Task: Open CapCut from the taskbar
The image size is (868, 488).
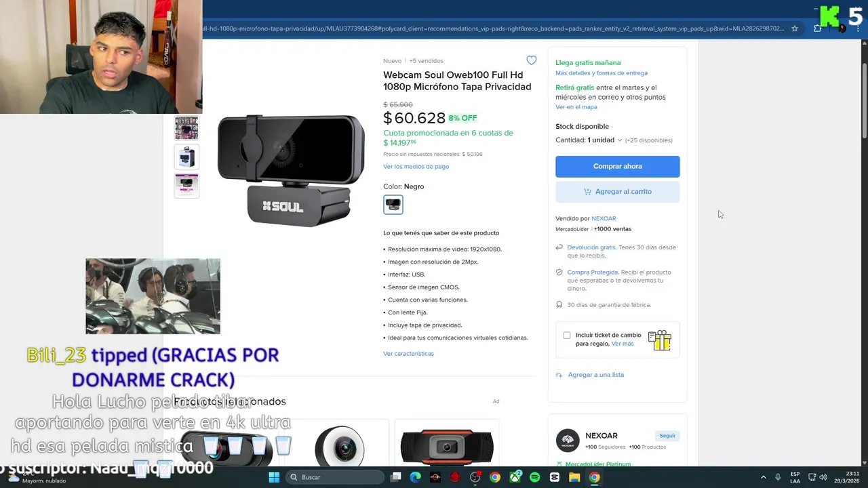Action: (x=554, y=477)
